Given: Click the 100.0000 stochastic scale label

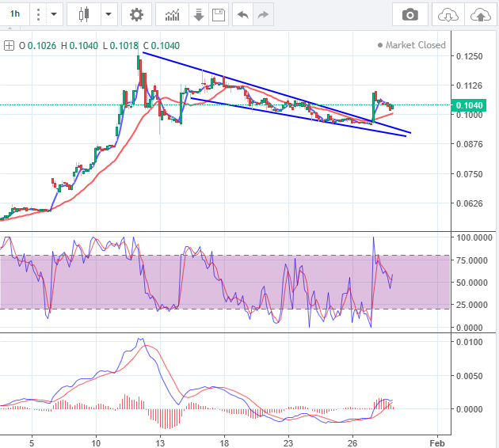Looking at the screenshot, I should [474, 237].
